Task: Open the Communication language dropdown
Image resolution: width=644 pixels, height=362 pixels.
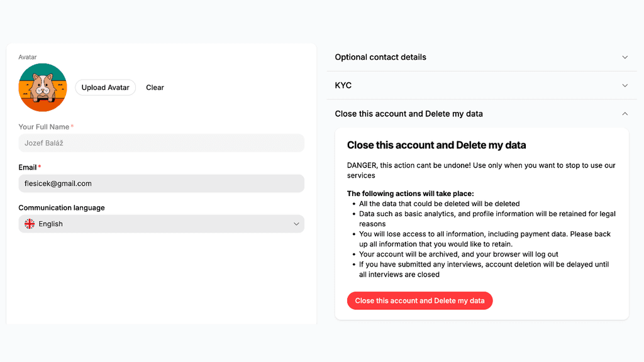Action: [x=162, y=224]
